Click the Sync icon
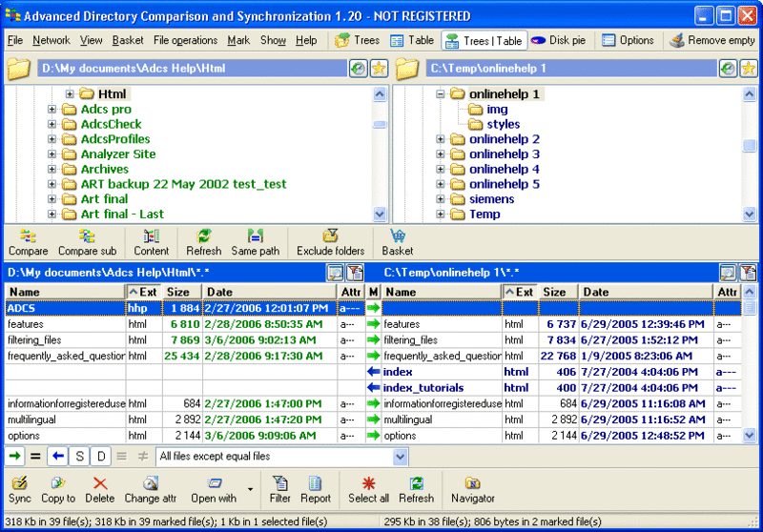Screen dimensions: 763x532 19,482
